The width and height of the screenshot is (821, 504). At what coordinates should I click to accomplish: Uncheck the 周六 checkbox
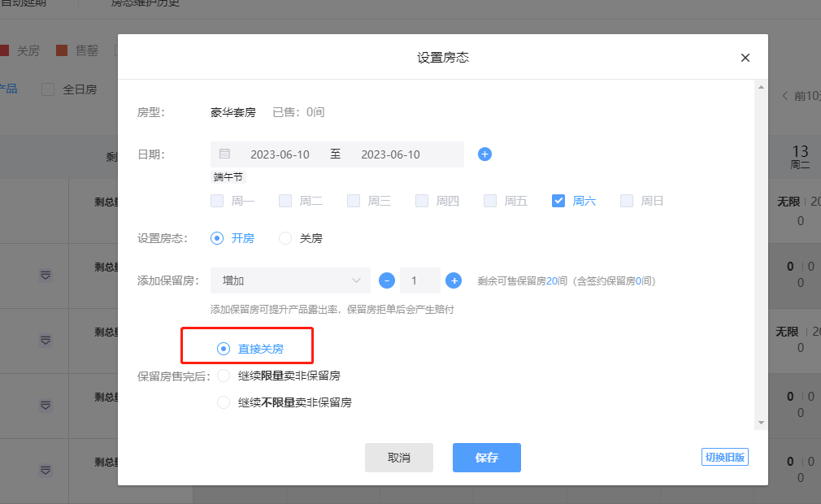pyautogui.click(x=558, y=201)
